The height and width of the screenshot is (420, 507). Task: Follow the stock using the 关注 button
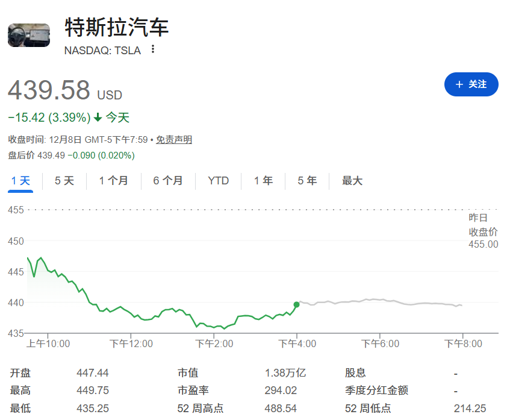[471, 84]
